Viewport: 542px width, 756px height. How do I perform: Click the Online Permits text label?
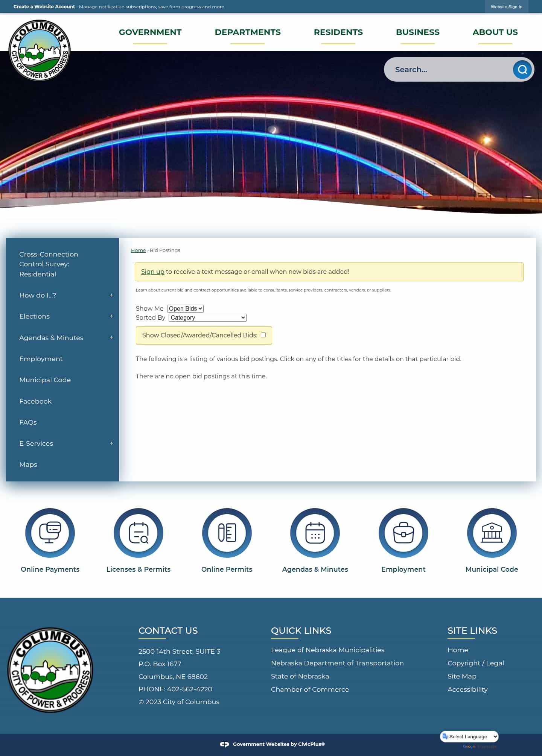tap(227, 569)
